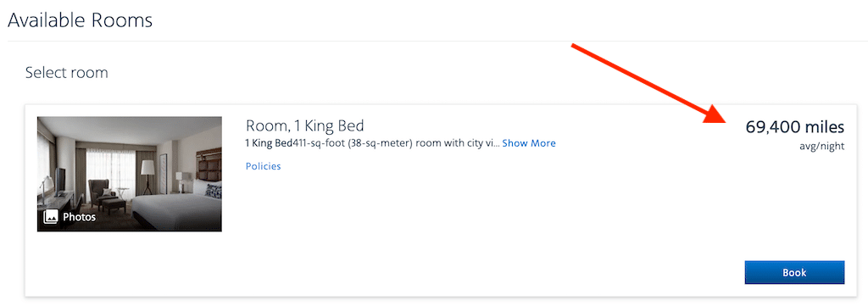Expand room description with Show More
Image resolution: width=868 pixels, height=306 pixels.
529,143
